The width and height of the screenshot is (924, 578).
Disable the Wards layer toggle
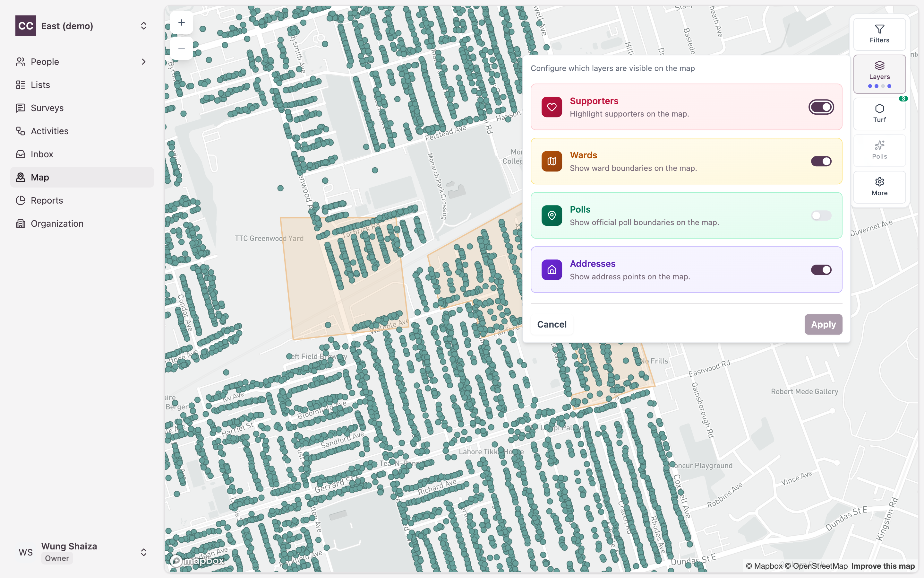click(x=821, y=161)
